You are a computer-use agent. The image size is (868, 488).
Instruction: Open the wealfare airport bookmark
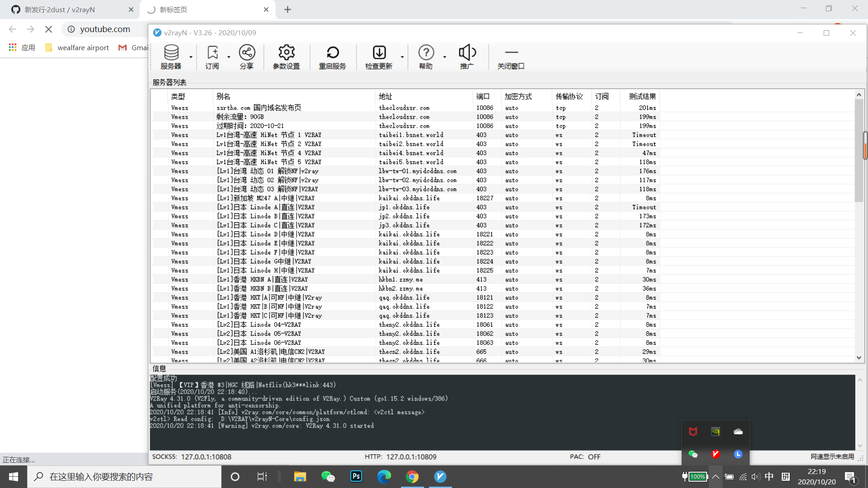click(83, 47)
